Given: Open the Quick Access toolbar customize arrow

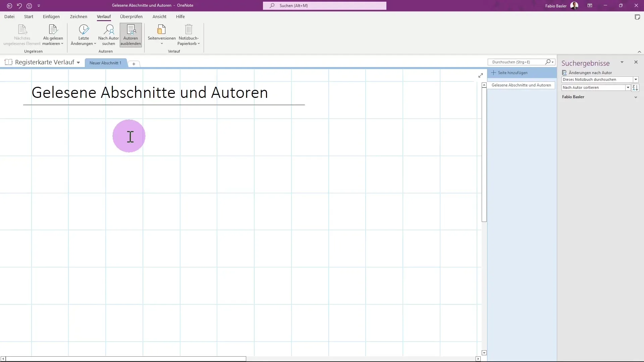Looking at the screenshot, I should click(39, 6).
